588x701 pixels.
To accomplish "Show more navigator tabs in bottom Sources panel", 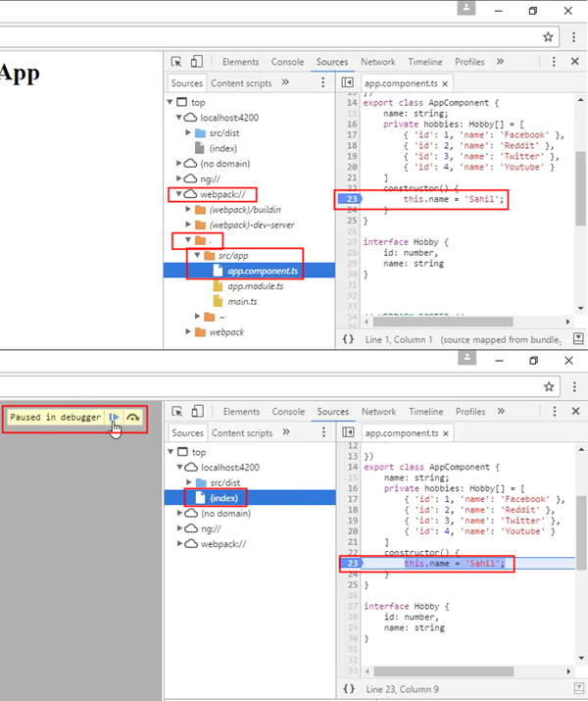I will click(286, 431).
